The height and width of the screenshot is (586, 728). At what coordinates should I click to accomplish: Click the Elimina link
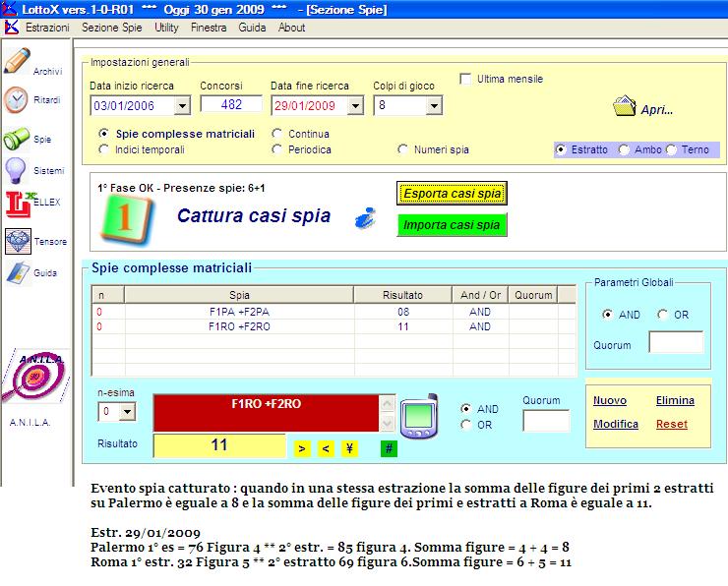point(675,400)
